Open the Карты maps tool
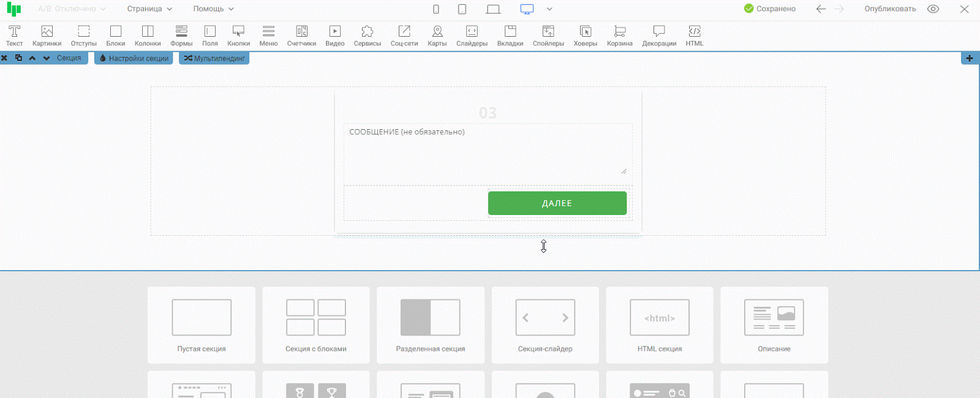The height and width of the screenshot is (398, 980). tap(437, 36)
